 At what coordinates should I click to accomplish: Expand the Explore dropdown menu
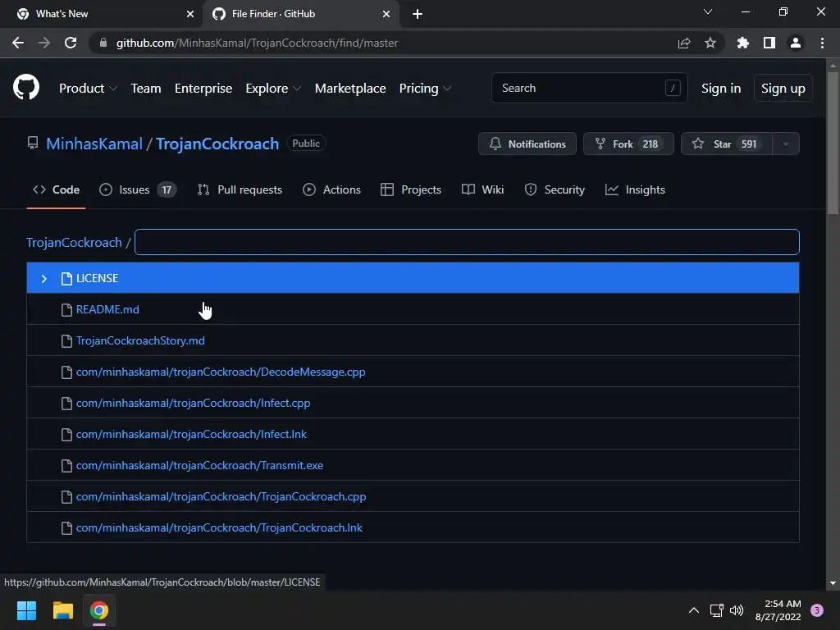(x=273, y=89)
